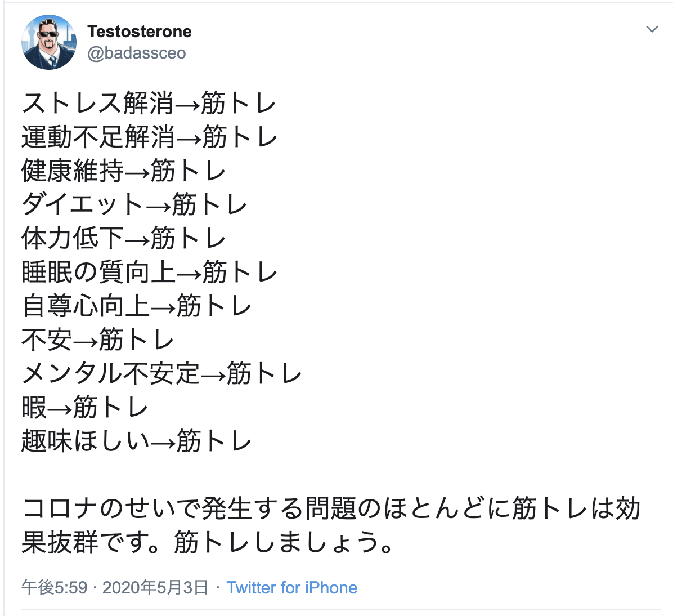This screenshot has width=673, height=616.
Task: Open the tweet options chevron menu
Action: 652,29
